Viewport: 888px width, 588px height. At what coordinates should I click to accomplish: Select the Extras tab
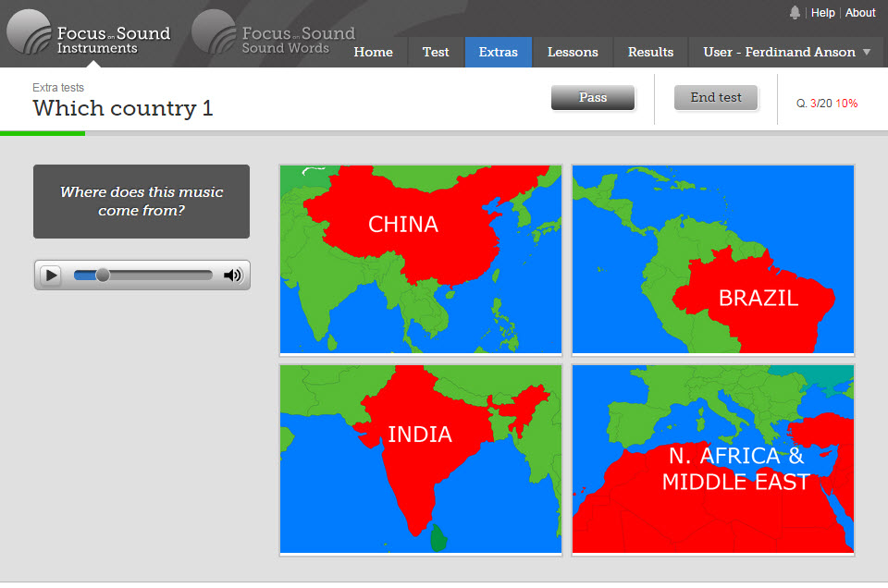(499, 52)
